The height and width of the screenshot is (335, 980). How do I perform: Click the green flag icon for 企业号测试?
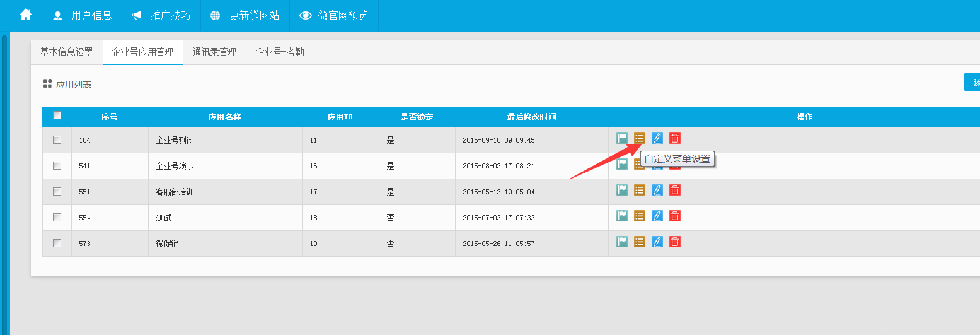click(622, 138)
